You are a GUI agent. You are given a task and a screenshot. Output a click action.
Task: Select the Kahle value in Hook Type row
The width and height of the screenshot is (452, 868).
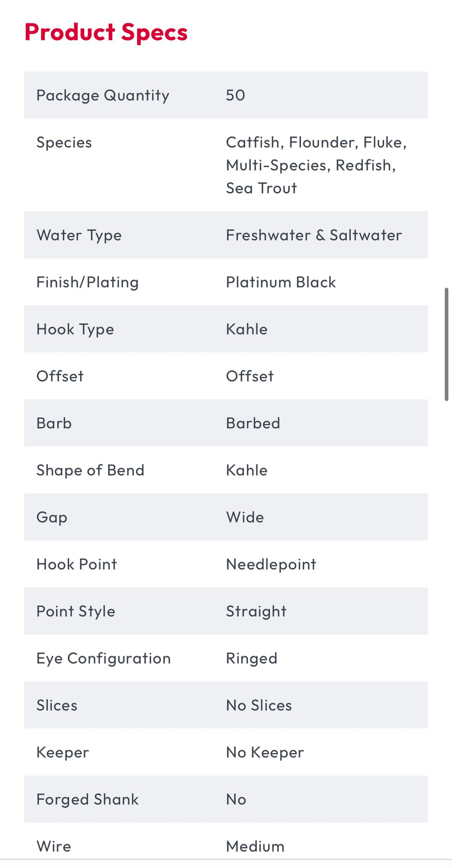[x=247, y=329]
